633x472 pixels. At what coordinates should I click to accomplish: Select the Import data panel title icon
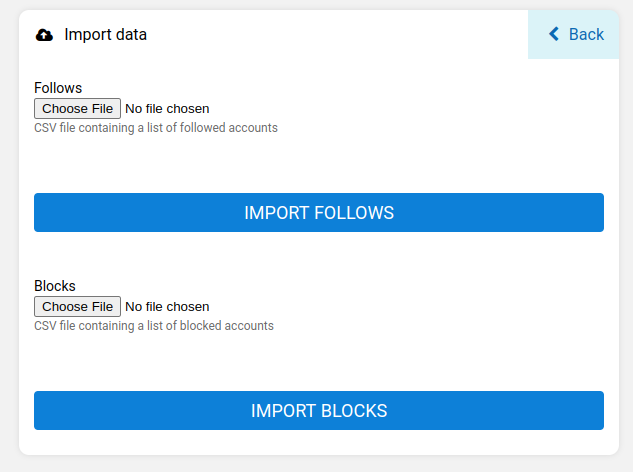44,35
